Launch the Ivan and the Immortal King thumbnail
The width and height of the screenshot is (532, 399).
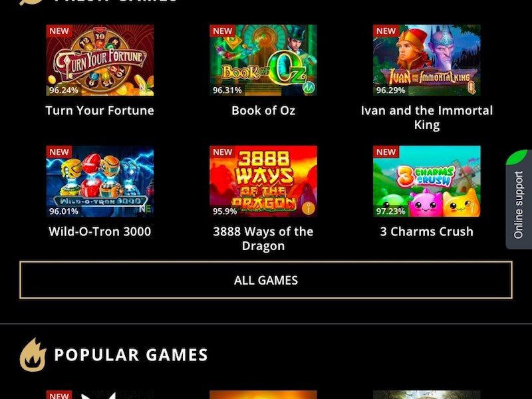click(x=427, y=60)
